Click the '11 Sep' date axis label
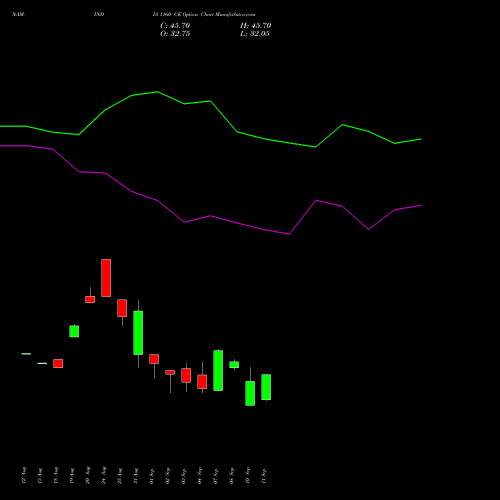Image resolution: width=500 pixels, height=500 pixels. pos(264,476)
